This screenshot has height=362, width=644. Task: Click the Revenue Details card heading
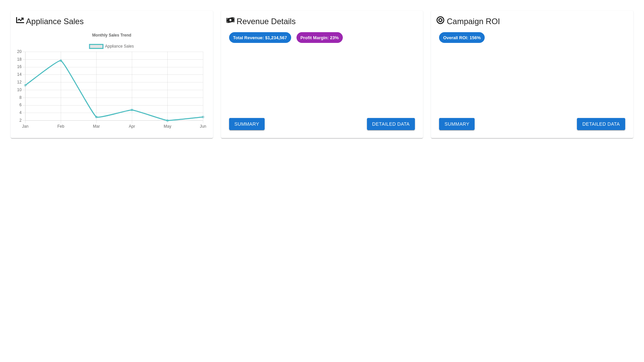[x=266, y=21]
